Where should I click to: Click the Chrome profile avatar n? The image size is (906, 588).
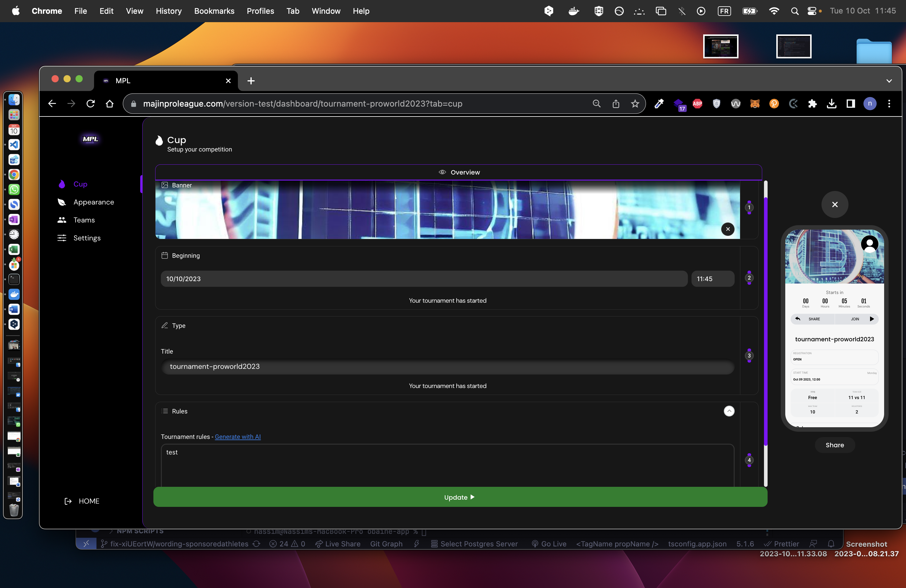point(869,104)
